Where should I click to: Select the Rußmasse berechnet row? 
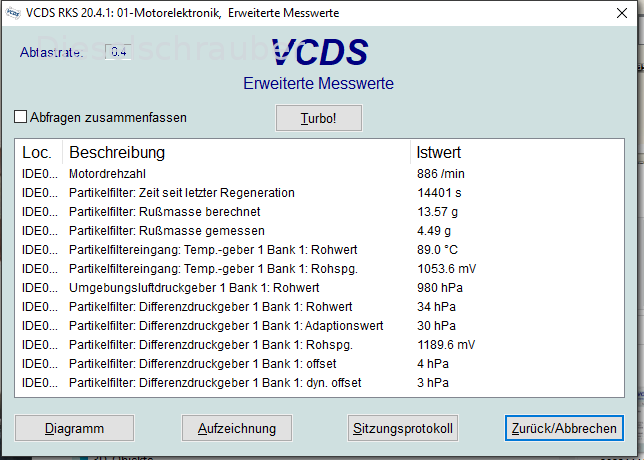320,212
